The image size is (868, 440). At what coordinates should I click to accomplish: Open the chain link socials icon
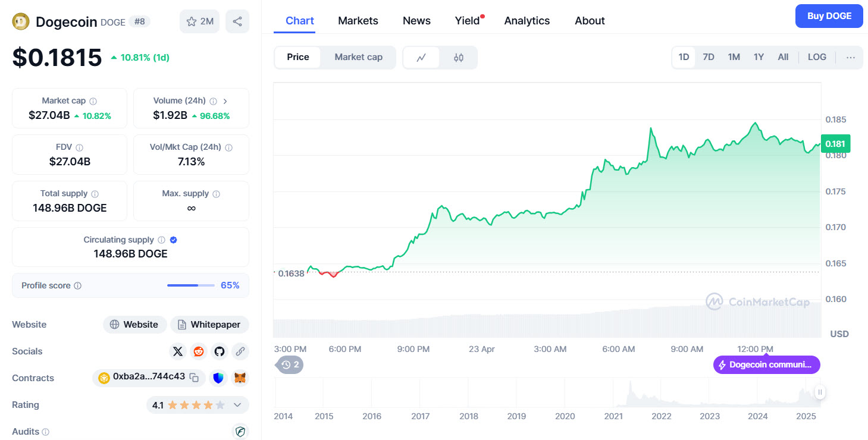click(x=240, y=351)
